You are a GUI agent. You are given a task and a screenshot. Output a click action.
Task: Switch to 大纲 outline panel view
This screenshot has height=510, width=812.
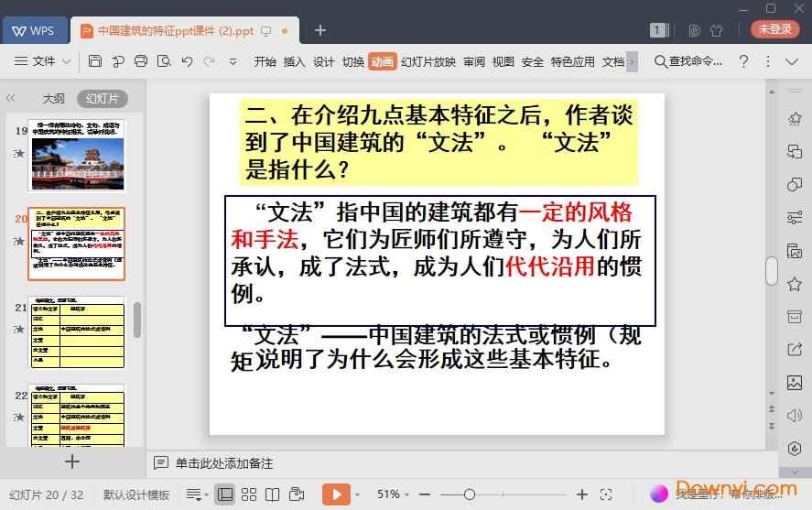point(53,99)
